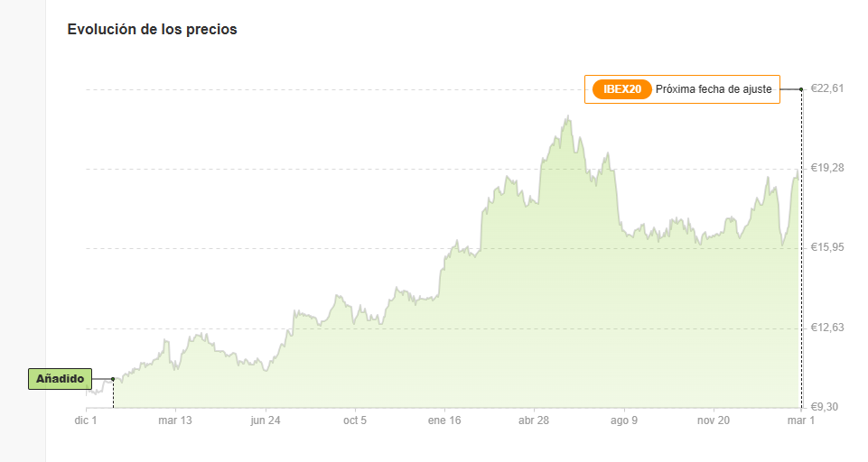Image resolution: width=868 pixels, height=462 pixels.
Task: Click the dot at the €22,61 adjustment line
Action: pyautogui.click(x=801, y=89)
